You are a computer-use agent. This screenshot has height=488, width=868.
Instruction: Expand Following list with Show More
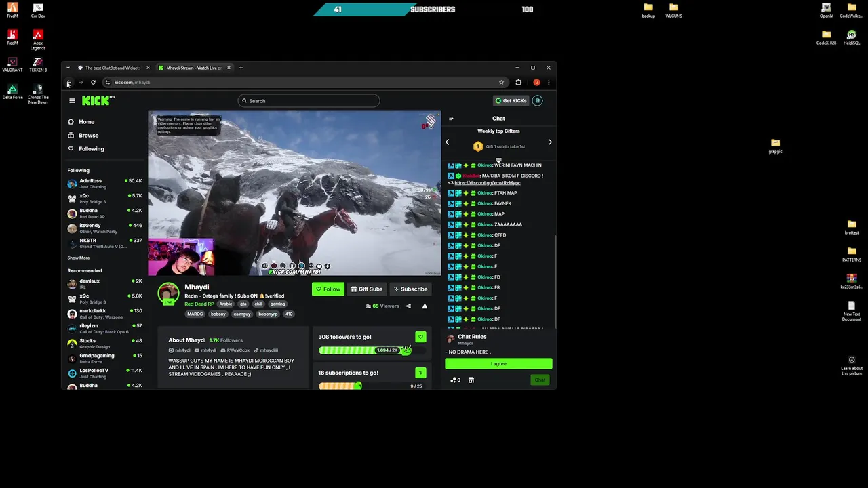pyautogui.click(x=78, y=258)
